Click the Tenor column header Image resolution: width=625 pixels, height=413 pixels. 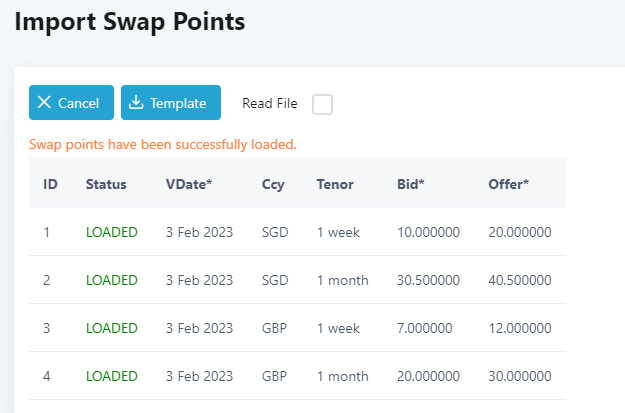[335, 184]
